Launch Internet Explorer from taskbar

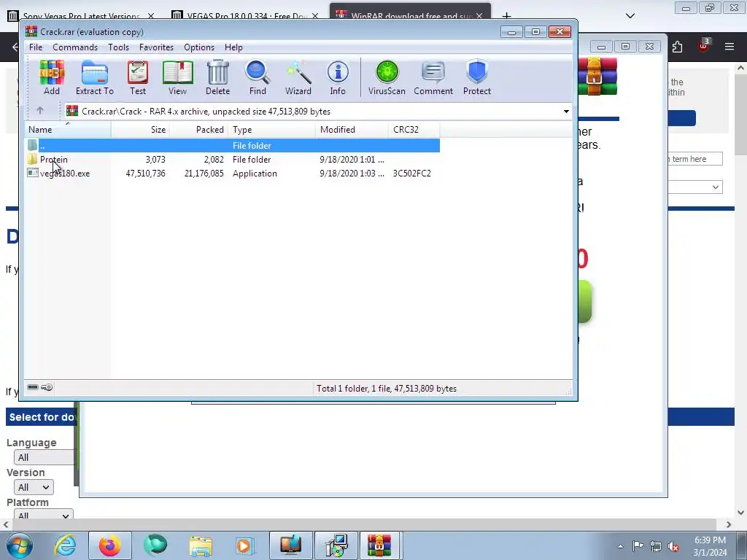point(64,545)
